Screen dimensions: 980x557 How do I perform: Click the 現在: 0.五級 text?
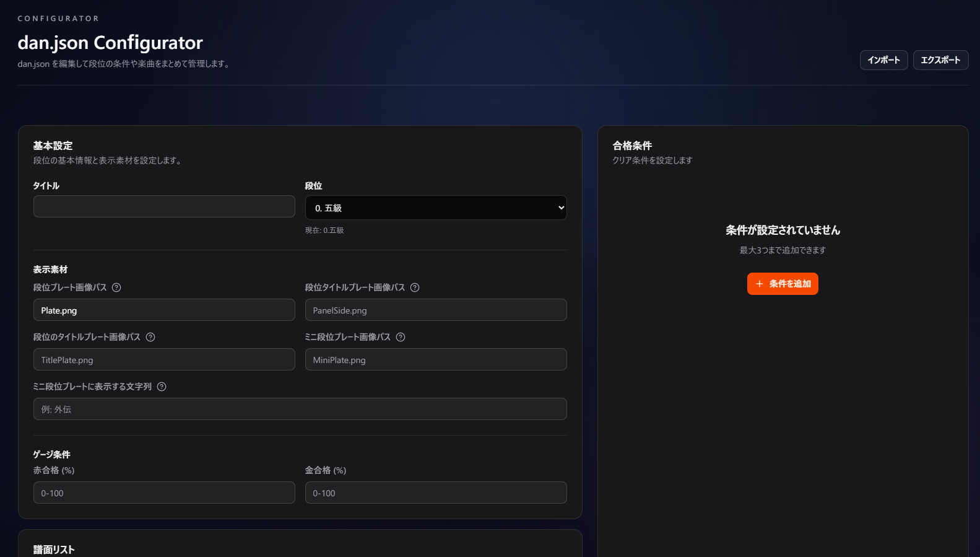pos(324,230)
